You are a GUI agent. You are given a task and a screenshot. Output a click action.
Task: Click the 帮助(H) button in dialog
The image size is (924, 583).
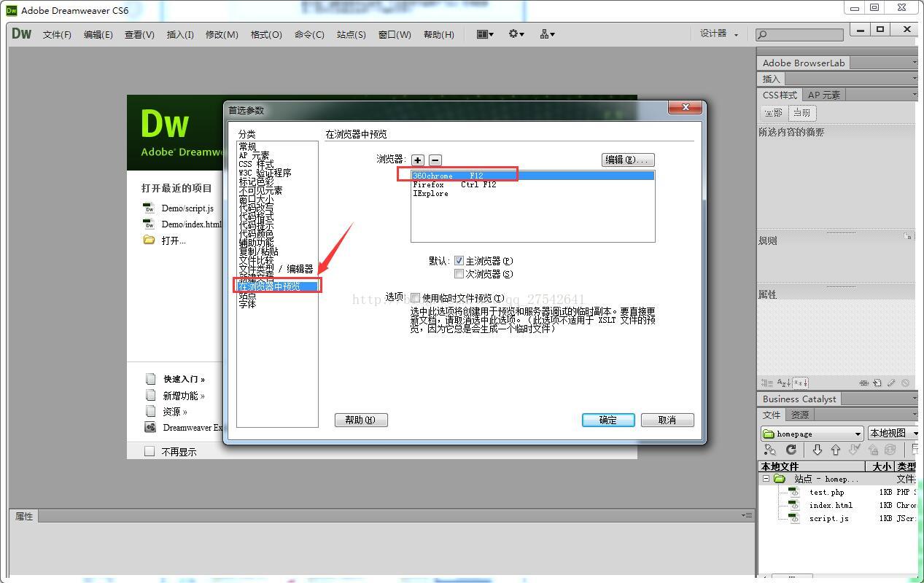(361, 420)
